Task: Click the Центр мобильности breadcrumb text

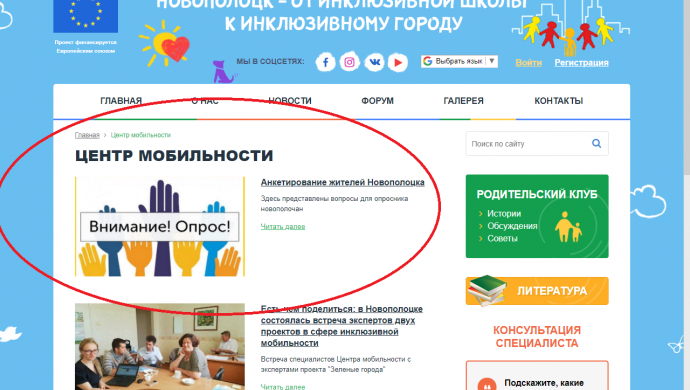Action: 140,135
